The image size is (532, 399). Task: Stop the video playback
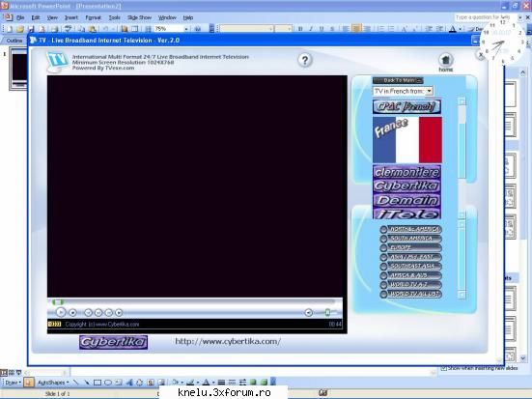[72, 312]
